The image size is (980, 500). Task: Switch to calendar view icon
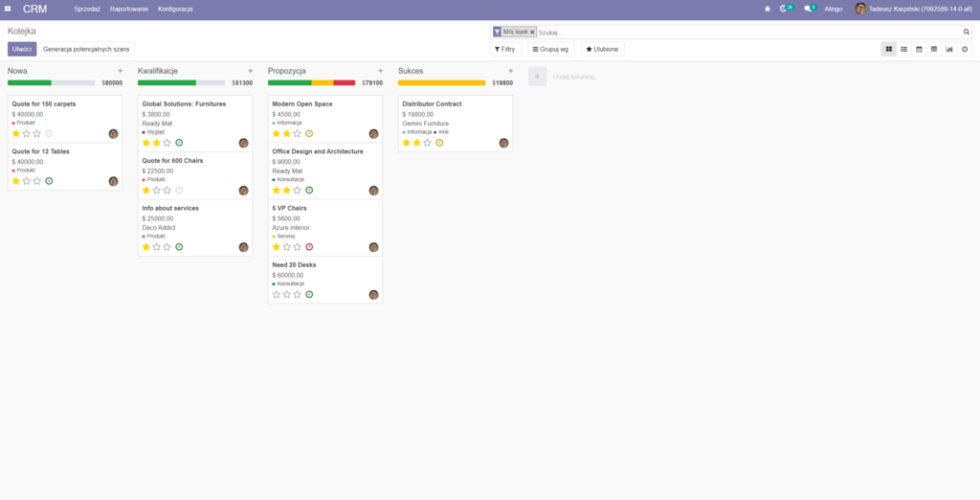point(919,49)
